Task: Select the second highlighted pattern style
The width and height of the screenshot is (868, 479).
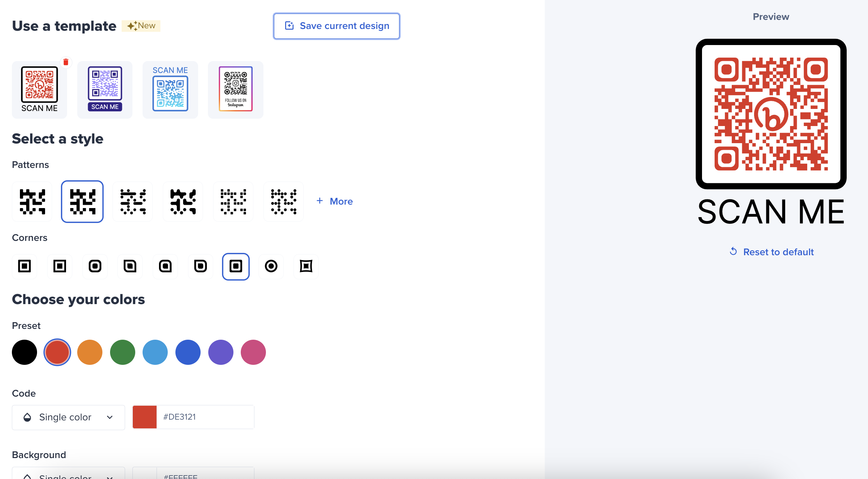Action: [x=82, y=201]
